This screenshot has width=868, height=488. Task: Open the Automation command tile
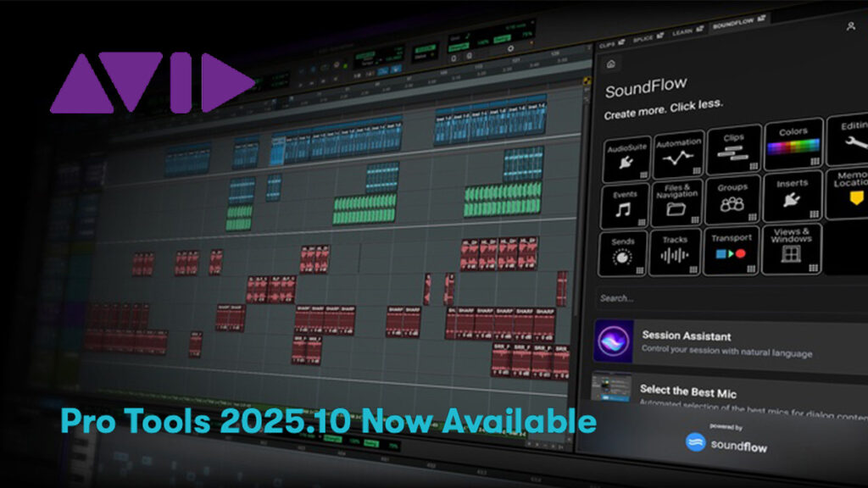click(x=680, y=153)
